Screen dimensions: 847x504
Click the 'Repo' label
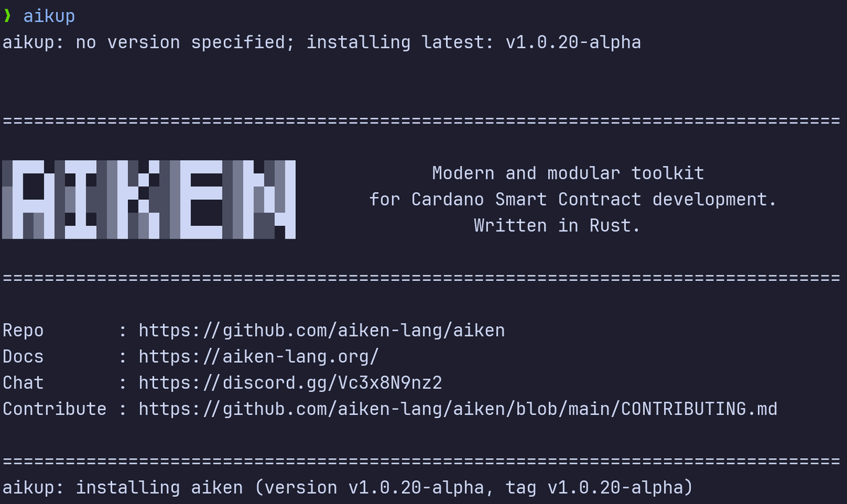tap(23, 330)
